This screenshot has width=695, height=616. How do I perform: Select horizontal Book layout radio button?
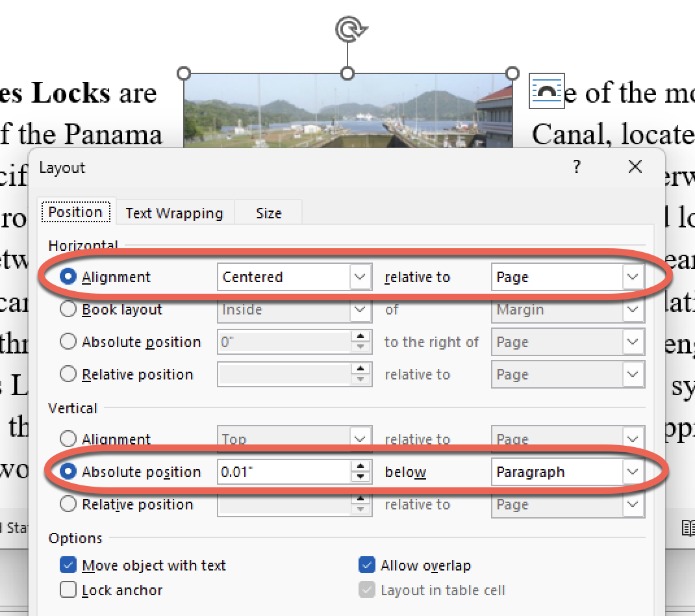pos(68,310)
